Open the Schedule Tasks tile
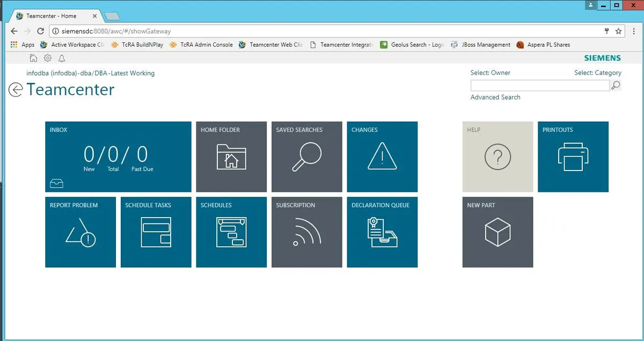This screenshot has height=341, width=644. coord(156,232)
